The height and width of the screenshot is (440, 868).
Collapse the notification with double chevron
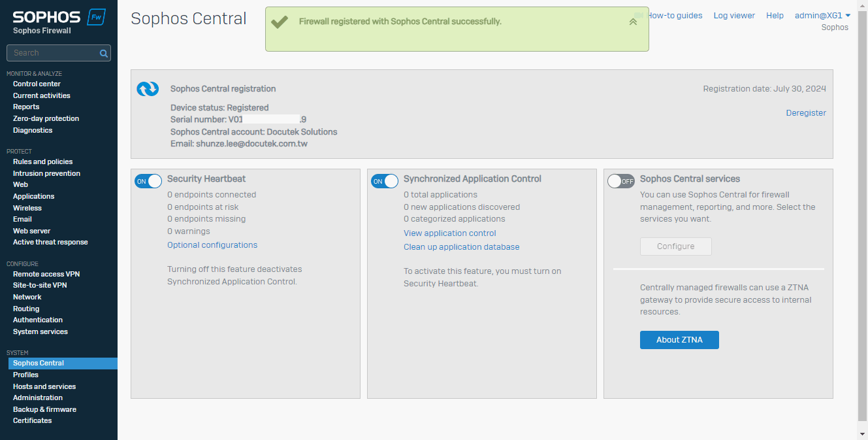coord(633,22)
